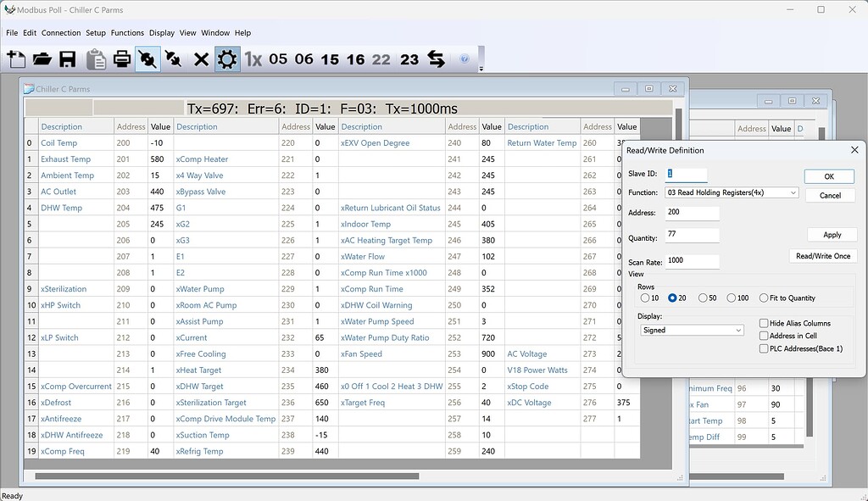Viewport: 868px width, 501px height.
Task: Click the New document toolbar icon
Action: (16, 59)
